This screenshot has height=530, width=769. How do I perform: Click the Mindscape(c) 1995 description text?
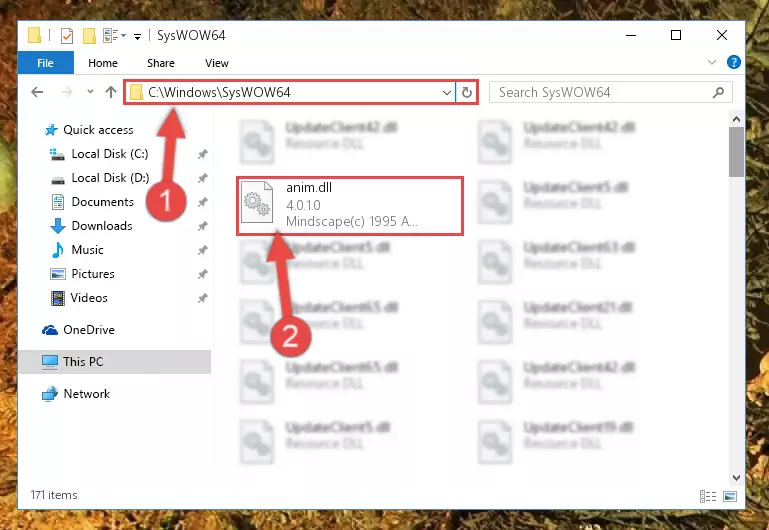tap(352, 222)
